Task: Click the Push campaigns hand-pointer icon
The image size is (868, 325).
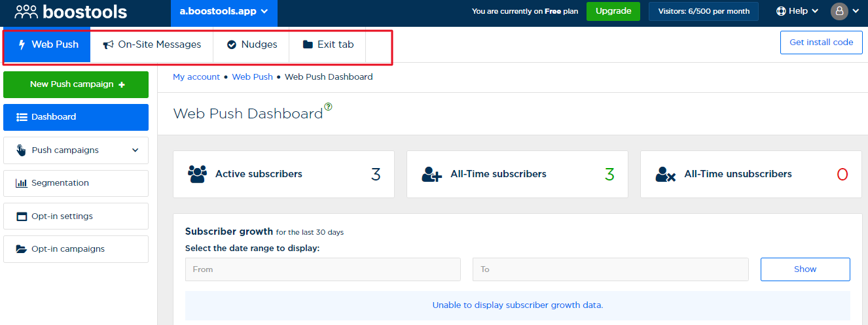Action: pos(21,150)
